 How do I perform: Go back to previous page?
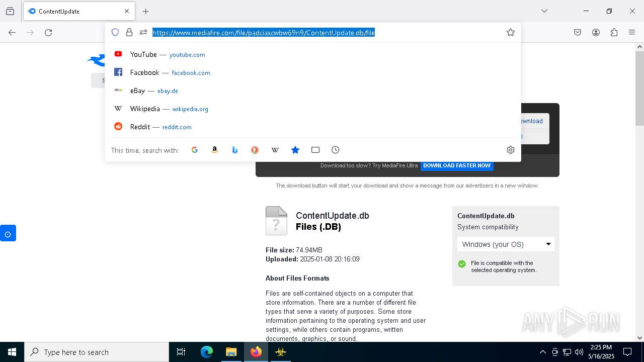point(12,32)
